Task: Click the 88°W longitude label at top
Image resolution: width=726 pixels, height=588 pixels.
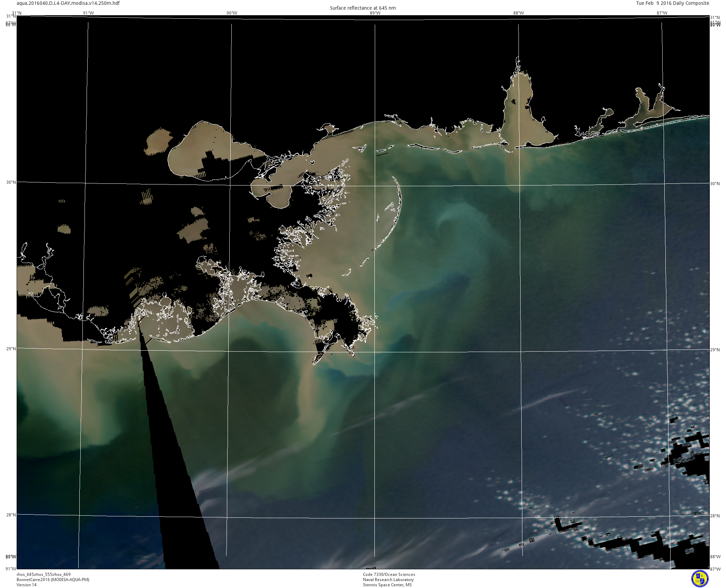Action: click(519, 13)
